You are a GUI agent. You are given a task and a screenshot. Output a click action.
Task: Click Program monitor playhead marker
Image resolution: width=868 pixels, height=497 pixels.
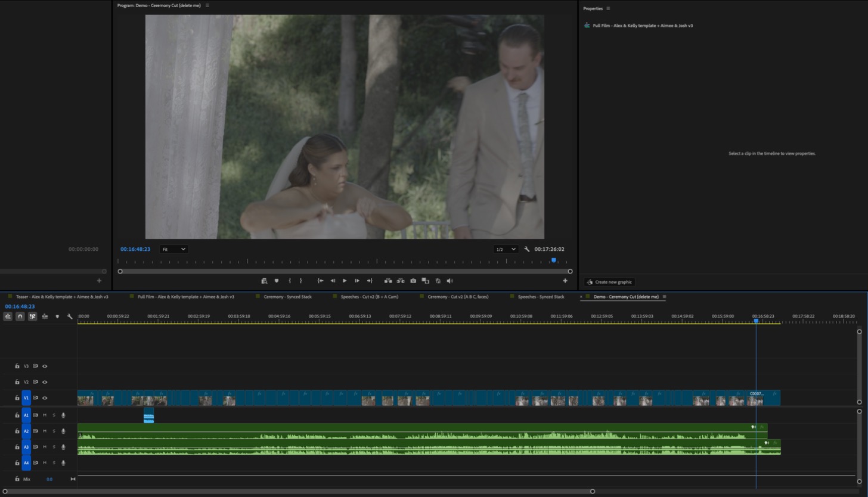554,260
